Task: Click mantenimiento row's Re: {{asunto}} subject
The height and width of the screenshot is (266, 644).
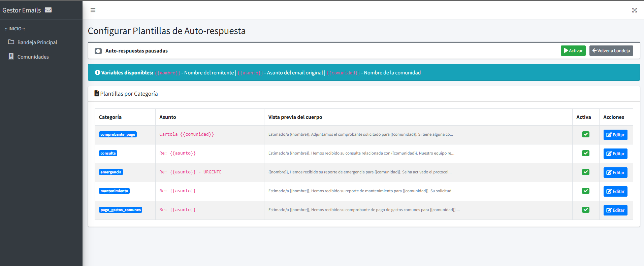Action: pyautogui.click(x=178, y=191)
